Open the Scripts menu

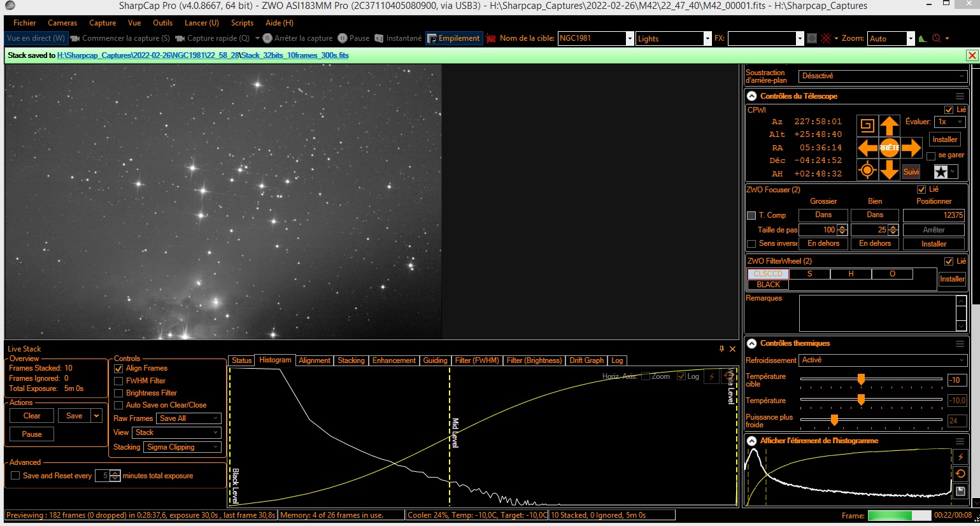[242, 23]
